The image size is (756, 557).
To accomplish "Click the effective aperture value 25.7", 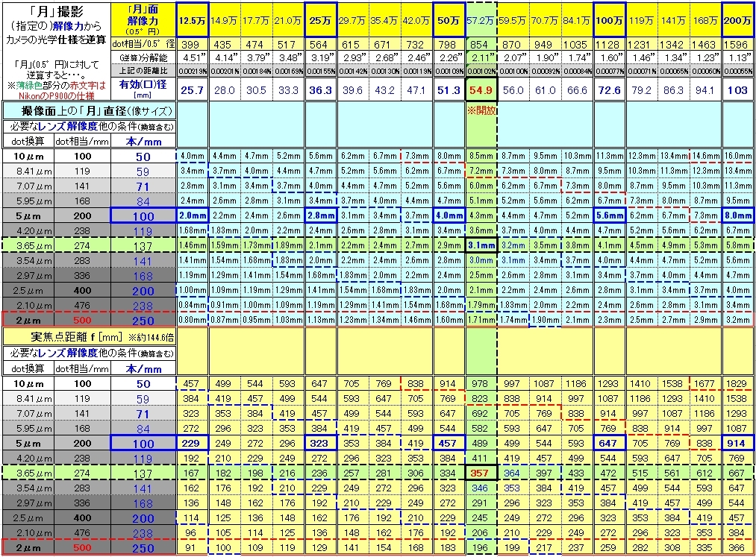I will [x=193, y=89].
